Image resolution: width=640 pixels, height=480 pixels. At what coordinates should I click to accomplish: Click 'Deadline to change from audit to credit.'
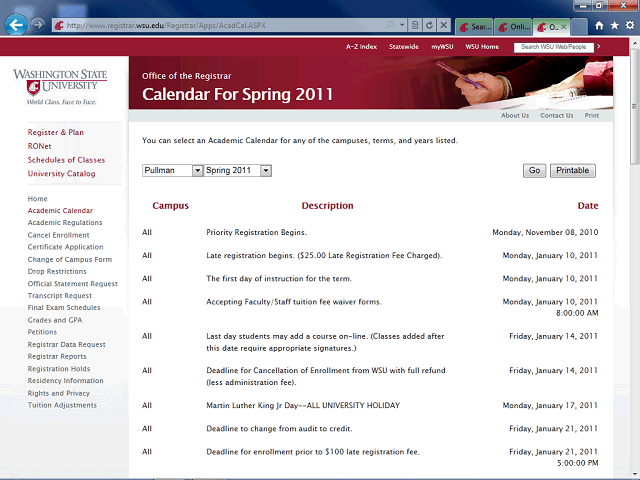[x=279, y=429]
